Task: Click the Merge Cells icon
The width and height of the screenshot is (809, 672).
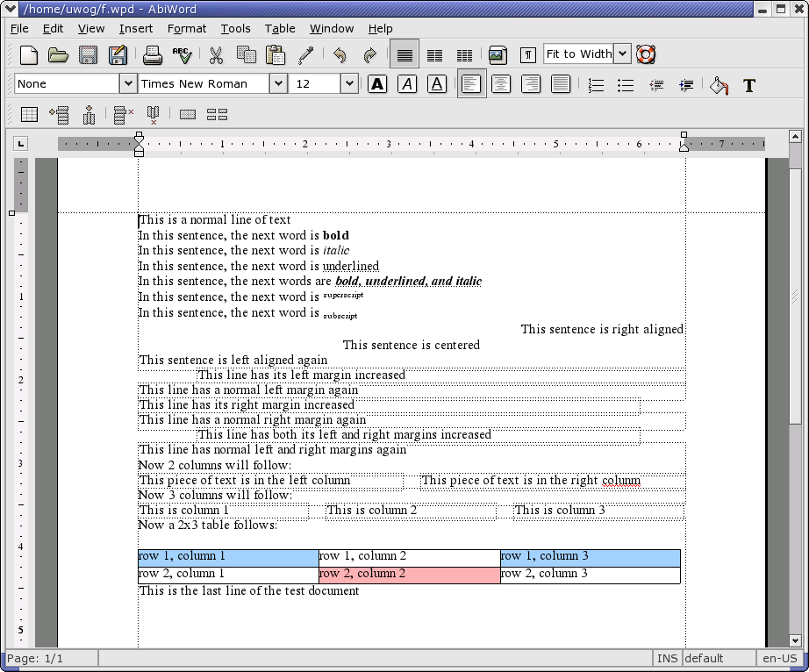Action: coord(188,114)
